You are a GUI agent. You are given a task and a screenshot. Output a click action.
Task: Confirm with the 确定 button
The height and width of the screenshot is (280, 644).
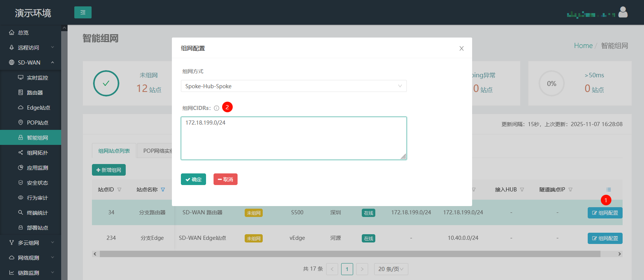193,179
